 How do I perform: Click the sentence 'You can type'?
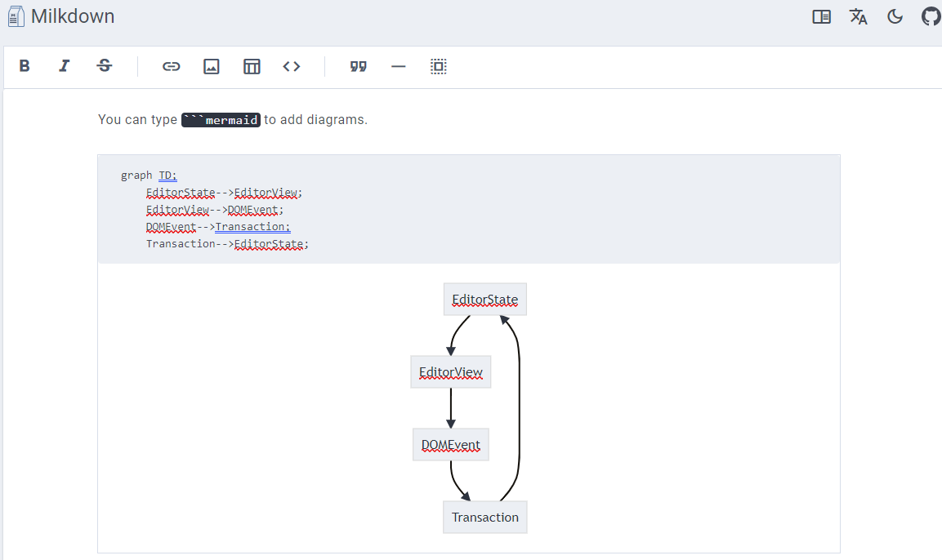click(x=137, y=119)
